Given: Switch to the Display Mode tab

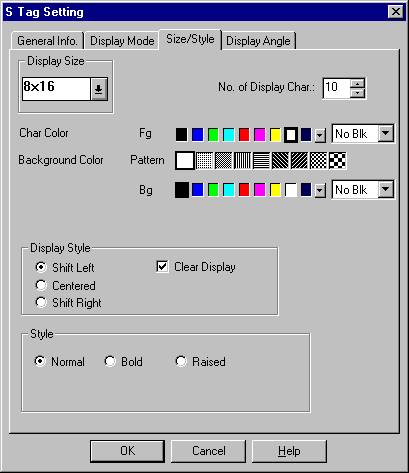Looking at the screenshot, I should pos(122,41).
